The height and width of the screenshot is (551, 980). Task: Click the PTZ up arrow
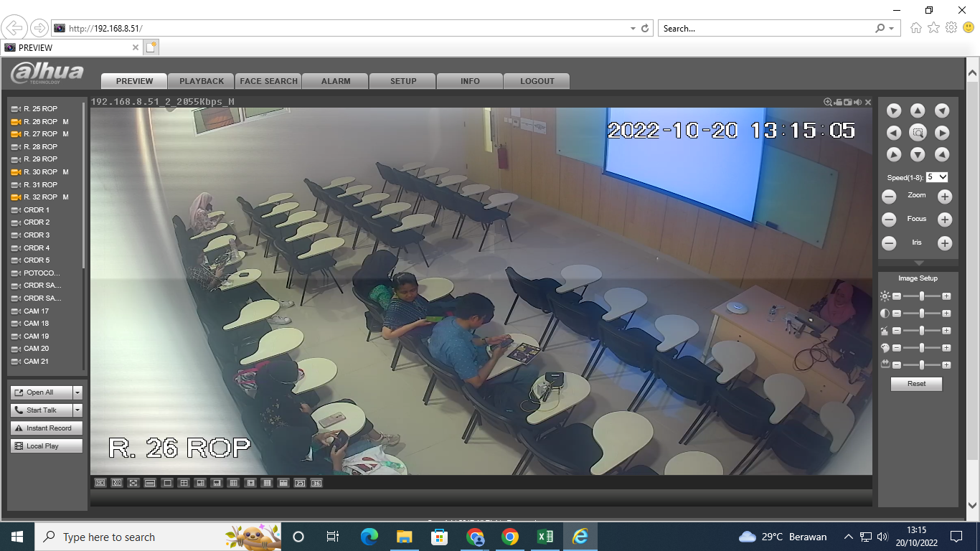click(918, 110)
